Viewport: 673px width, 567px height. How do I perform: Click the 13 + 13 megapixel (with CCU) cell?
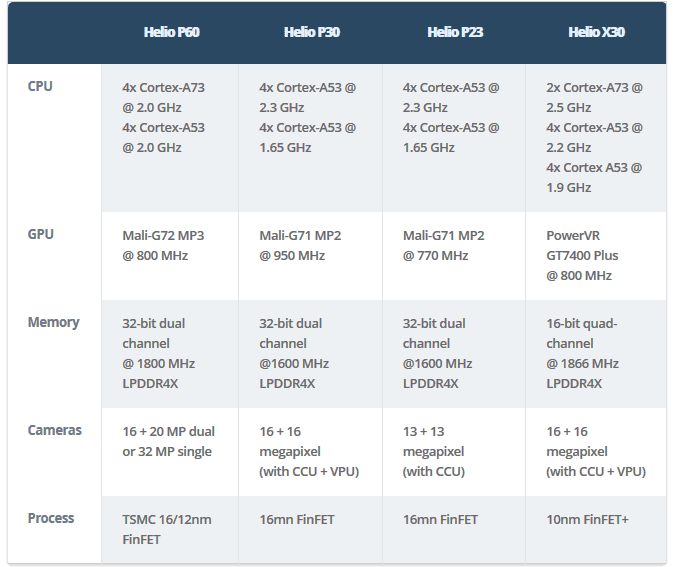(454, 452)
